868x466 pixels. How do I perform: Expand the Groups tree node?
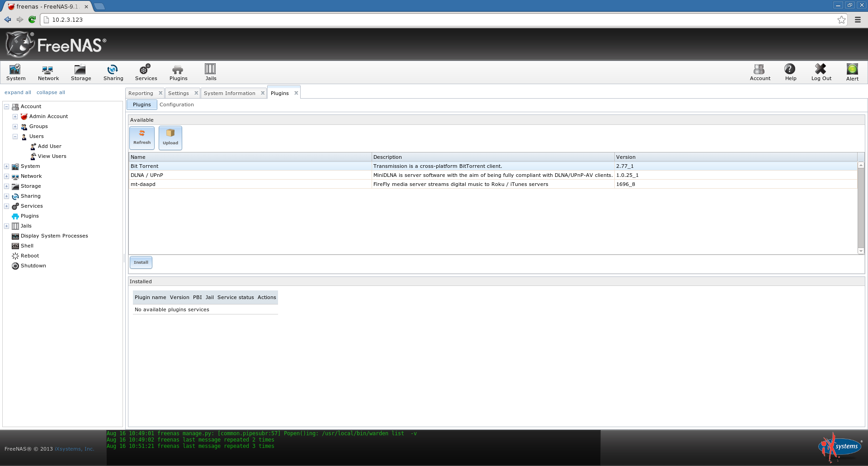[x=15, y=126]
